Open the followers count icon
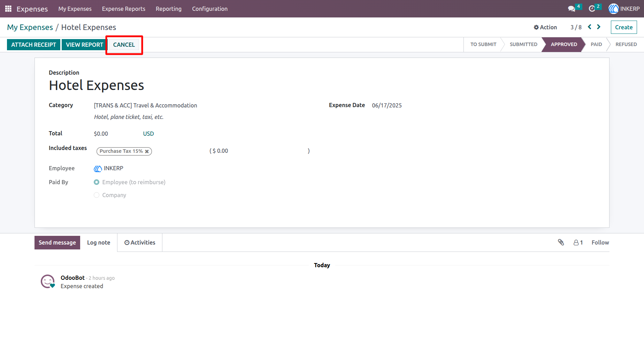The height and width of the screenshot is (337, 644). pyautogui.click(x=578, y=242)
